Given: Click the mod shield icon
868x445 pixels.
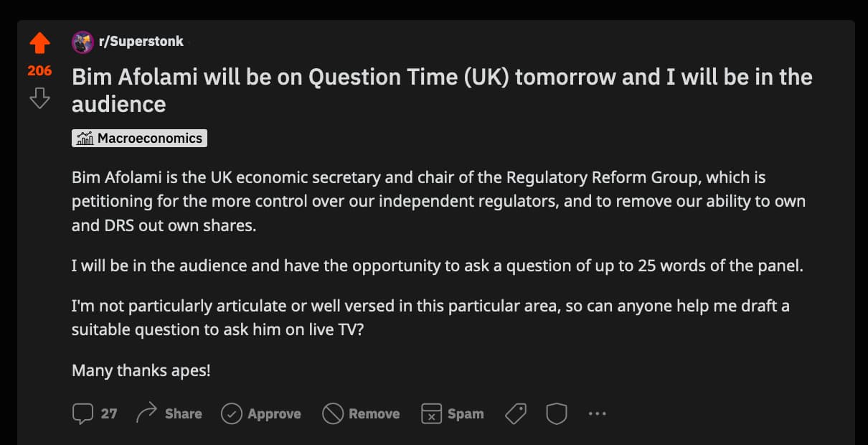Looking at the screenshot, I should [x=557, y=413].
